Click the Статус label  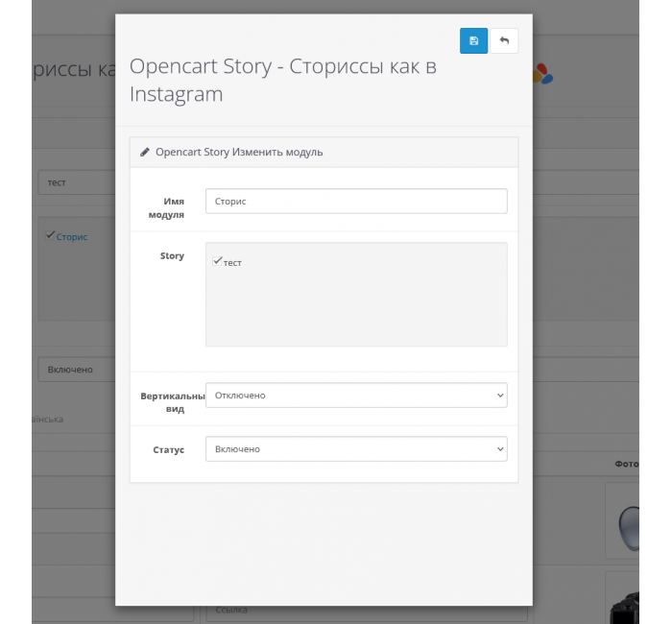[x=168, y=449]
